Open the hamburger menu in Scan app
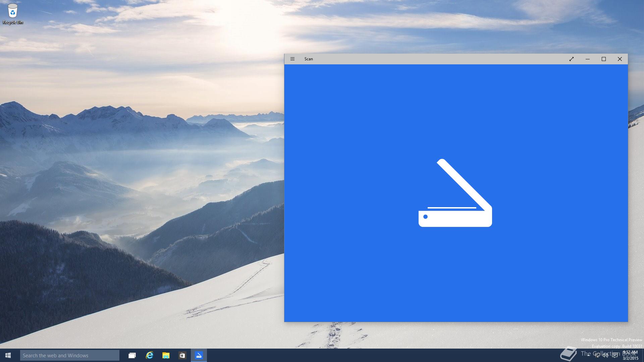The width and height of the screenshot is (644, 362). pyautogui.click(x=292, y=59)
